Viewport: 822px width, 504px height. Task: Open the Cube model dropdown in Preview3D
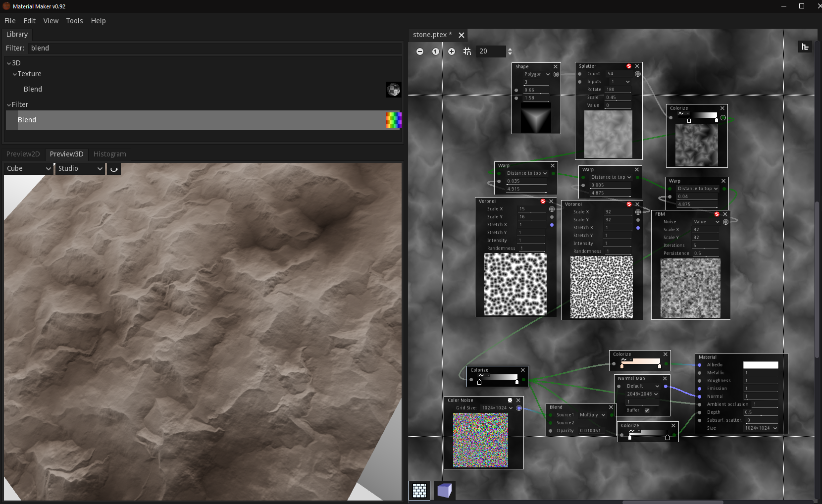[27, 168]
